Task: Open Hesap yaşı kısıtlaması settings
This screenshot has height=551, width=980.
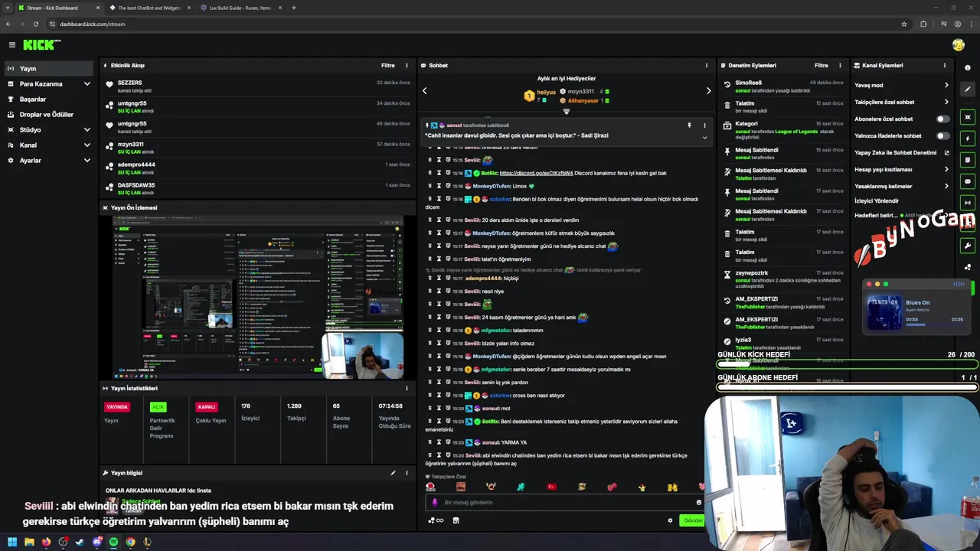Action: tap(901, 169)
